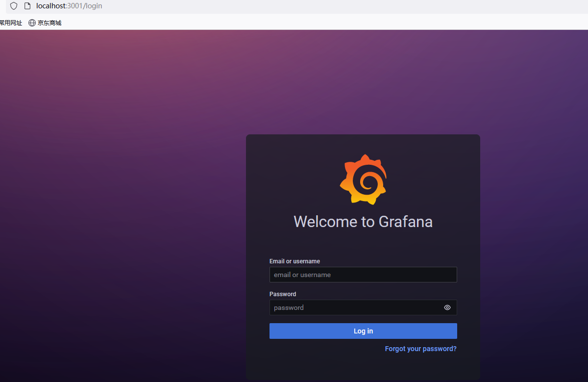
Task: Select the localhost:3001/login address bar
Action: coord(69,6)
